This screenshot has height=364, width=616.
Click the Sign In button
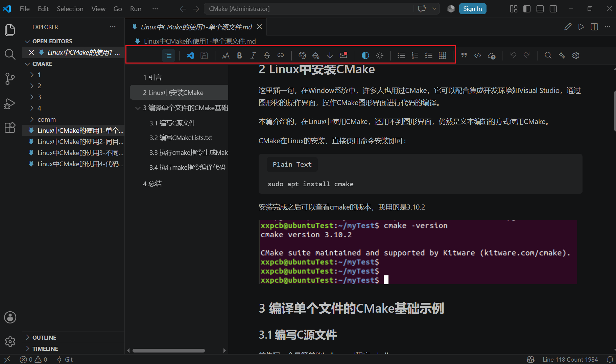[473, 9]
